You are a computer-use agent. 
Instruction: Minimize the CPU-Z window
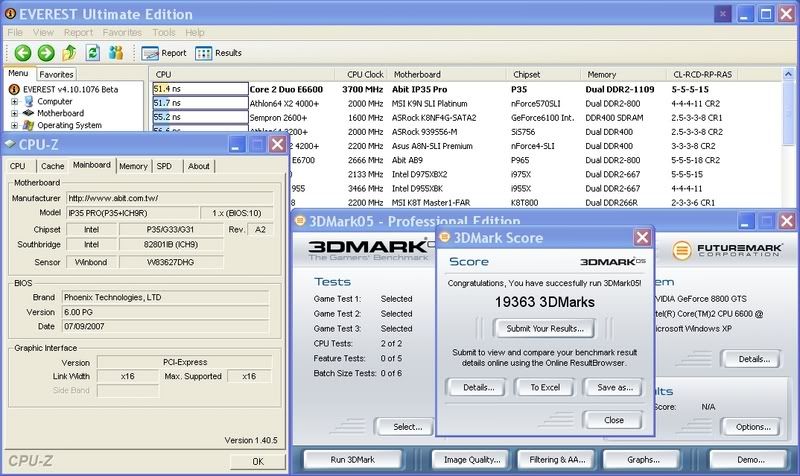(236, 144)
